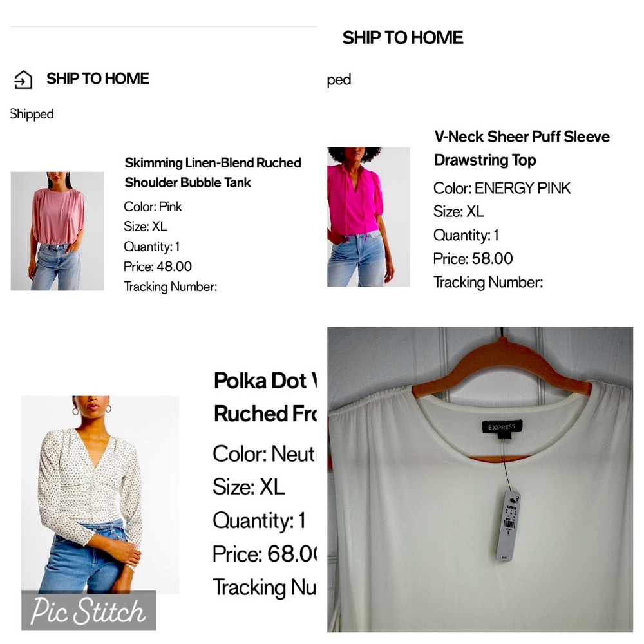Viewport: 644px width, 644px height.
Task: Click Tracking Number under the bubble tank
Action: [x=171, y=287]
